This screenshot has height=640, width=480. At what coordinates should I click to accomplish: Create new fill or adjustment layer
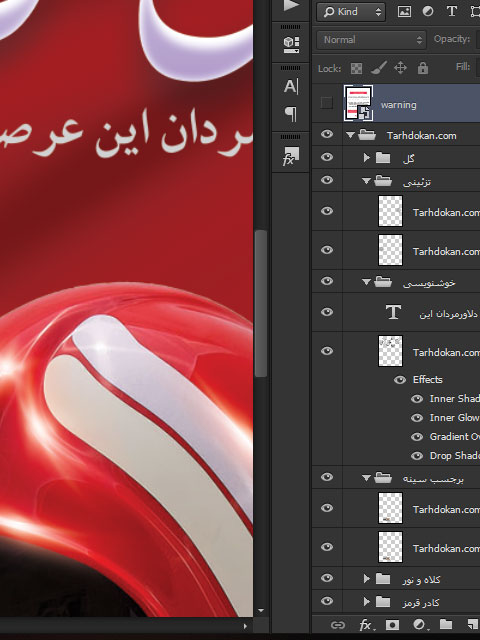[x=419, y=625]
